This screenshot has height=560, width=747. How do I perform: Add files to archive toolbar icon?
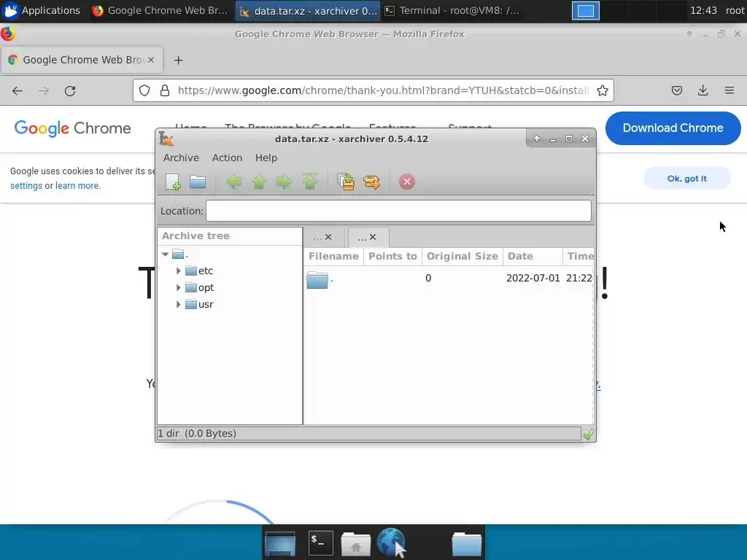(346, 182)
